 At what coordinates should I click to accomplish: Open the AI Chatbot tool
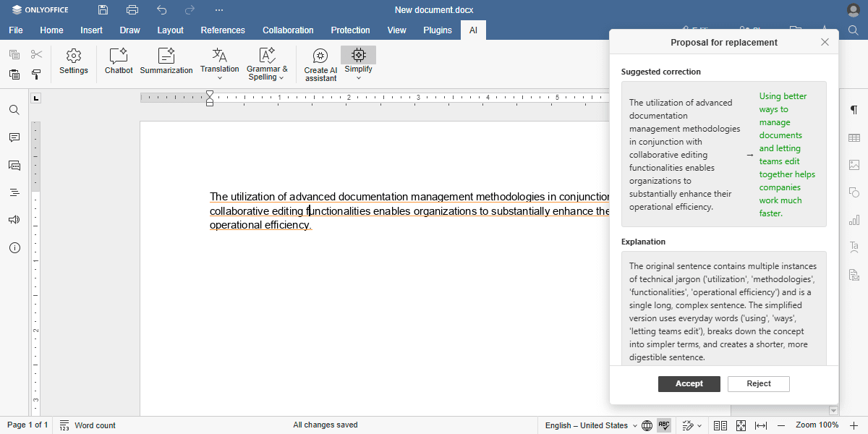tap(119, 61)
